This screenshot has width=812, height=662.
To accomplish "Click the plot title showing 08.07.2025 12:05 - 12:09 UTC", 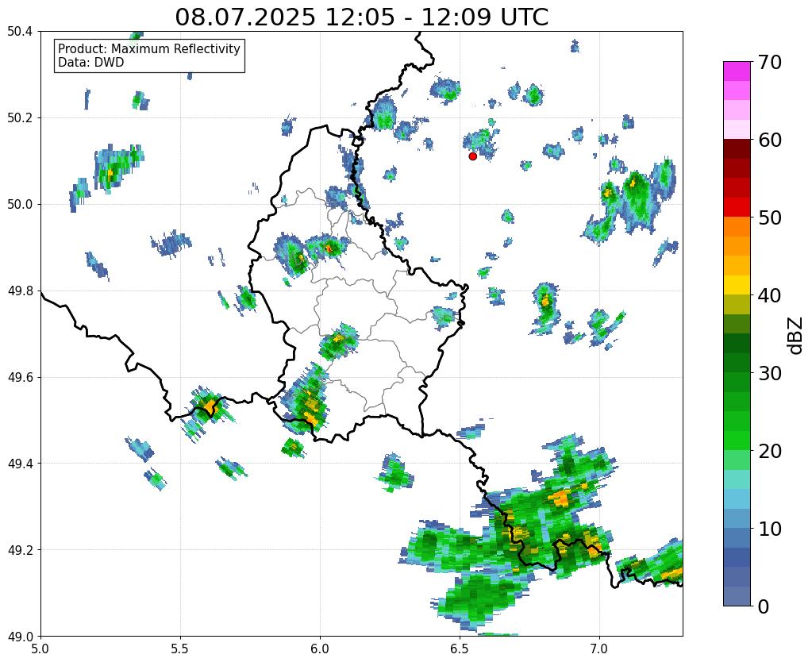I will click(x=361, y=17).
